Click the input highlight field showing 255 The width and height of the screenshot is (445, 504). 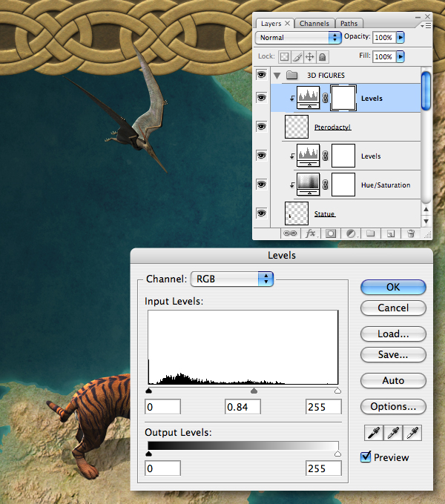pos(323,407)
